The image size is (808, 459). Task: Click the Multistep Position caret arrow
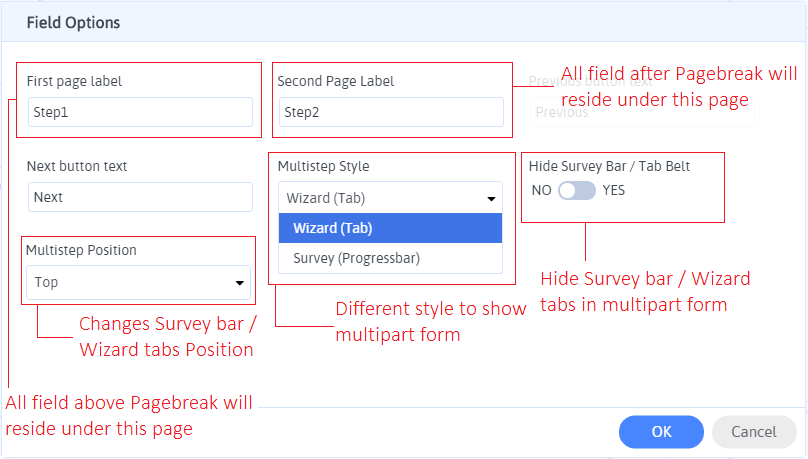coord(240,283)
